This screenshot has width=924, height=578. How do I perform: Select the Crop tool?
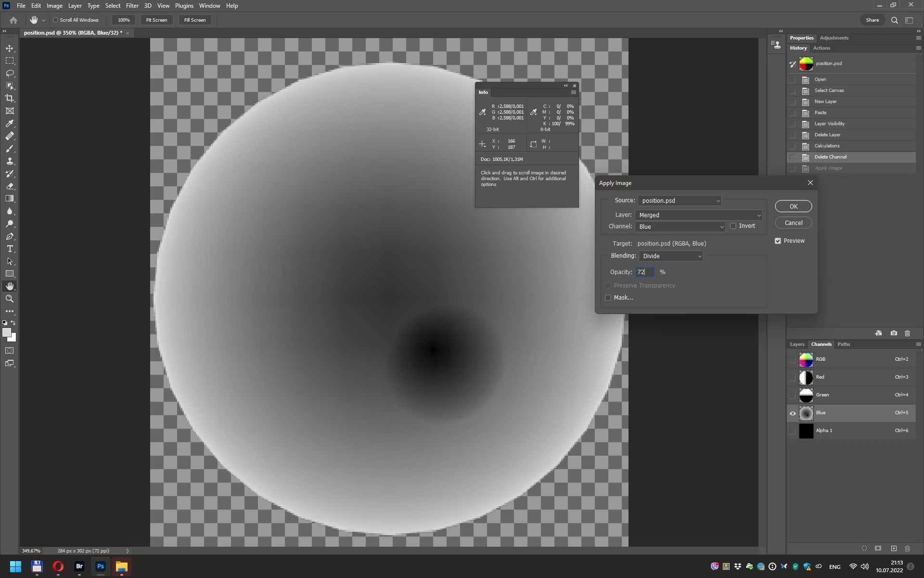[x=10, y=98]
